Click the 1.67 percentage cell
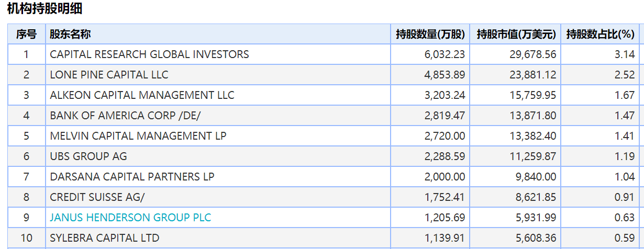This screenshot has width=644, height=249. point(601,95)
